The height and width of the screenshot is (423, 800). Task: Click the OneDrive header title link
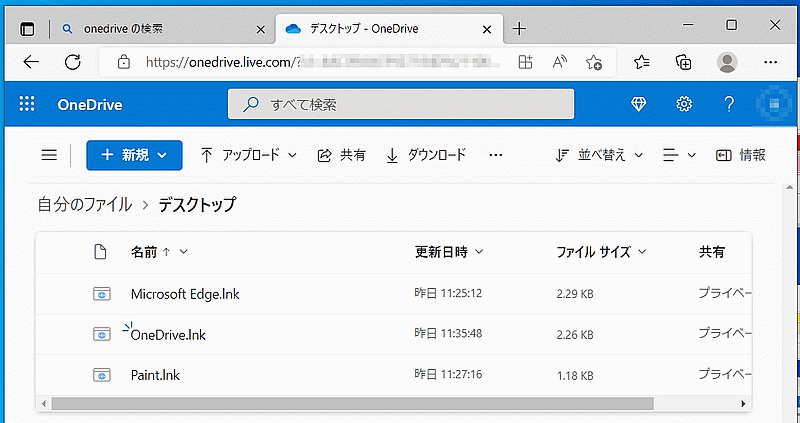click(90, 105)
